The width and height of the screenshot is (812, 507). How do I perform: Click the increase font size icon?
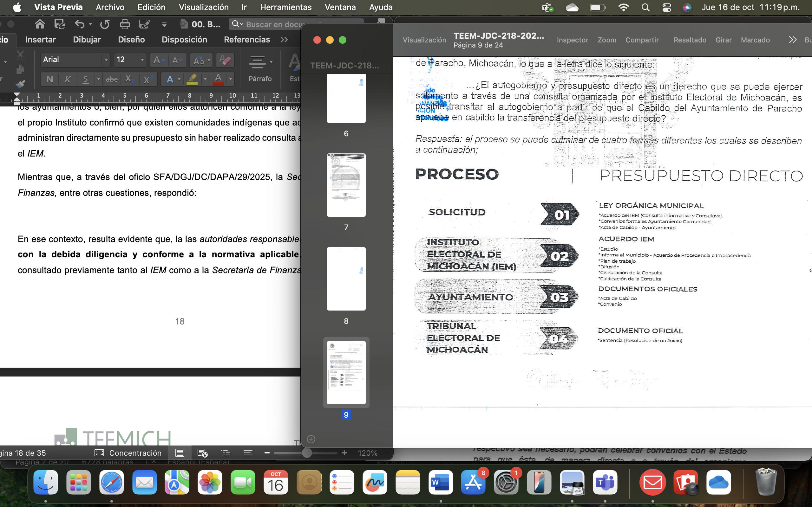(158, 60)
